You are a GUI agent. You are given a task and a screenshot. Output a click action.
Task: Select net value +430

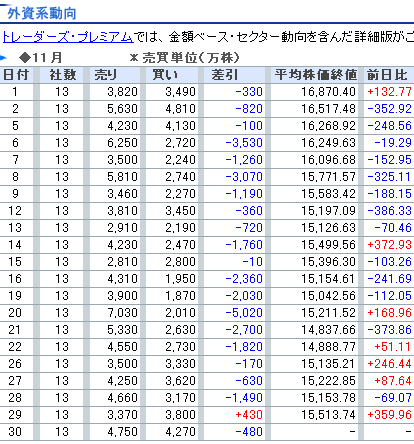point(249,415)
